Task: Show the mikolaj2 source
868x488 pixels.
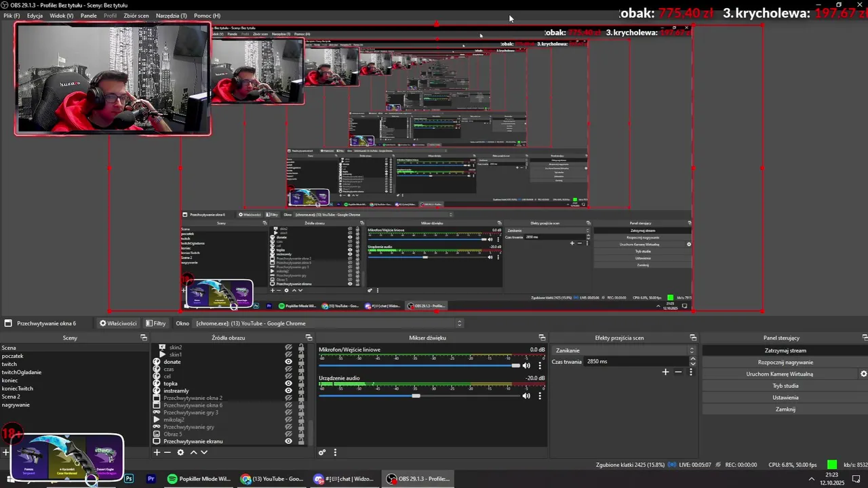Action: [x=288, y=420]
